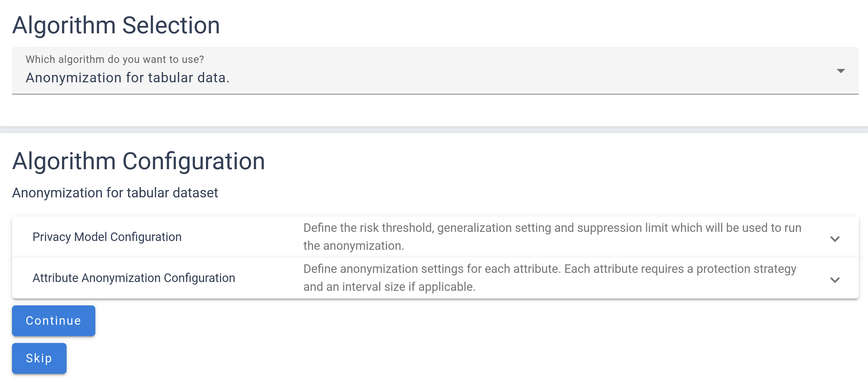The width and height of the screenshot is (868, 382).
Task: Expand Attribute Anonymization Configuration using its chevron
Action: (835, 280)
